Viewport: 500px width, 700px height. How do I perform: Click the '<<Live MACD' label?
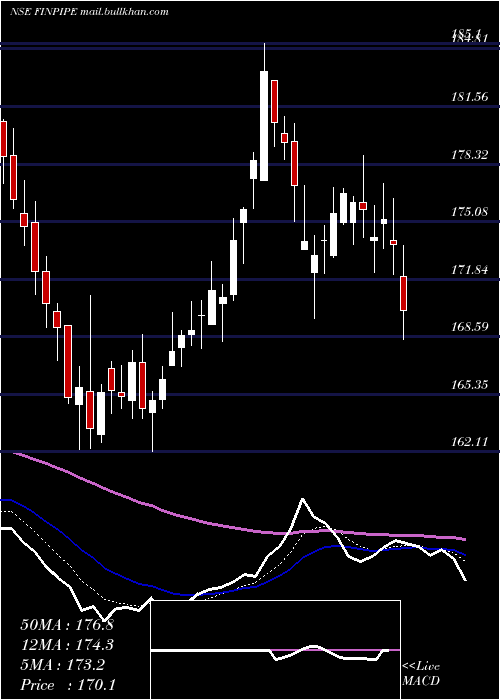click(421, 674)
